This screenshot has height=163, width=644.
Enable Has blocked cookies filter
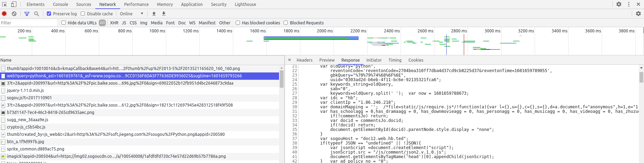coord(238,23)
